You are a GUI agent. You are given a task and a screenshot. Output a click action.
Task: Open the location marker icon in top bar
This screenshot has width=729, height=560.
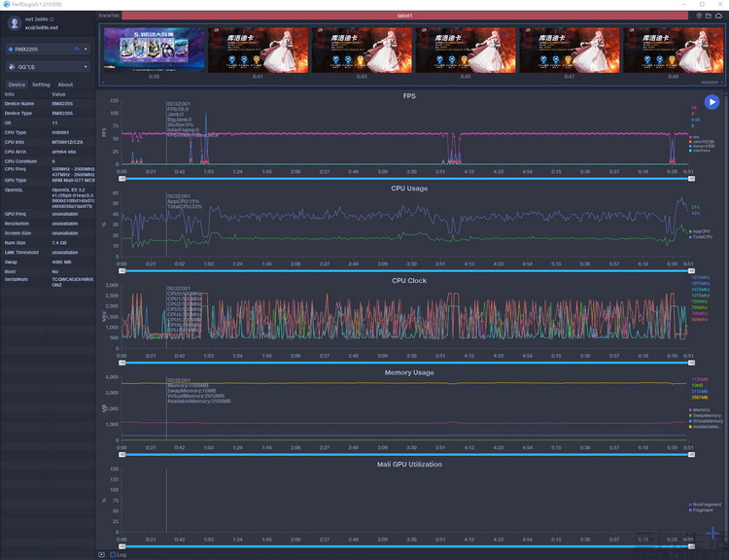[698, 16]
